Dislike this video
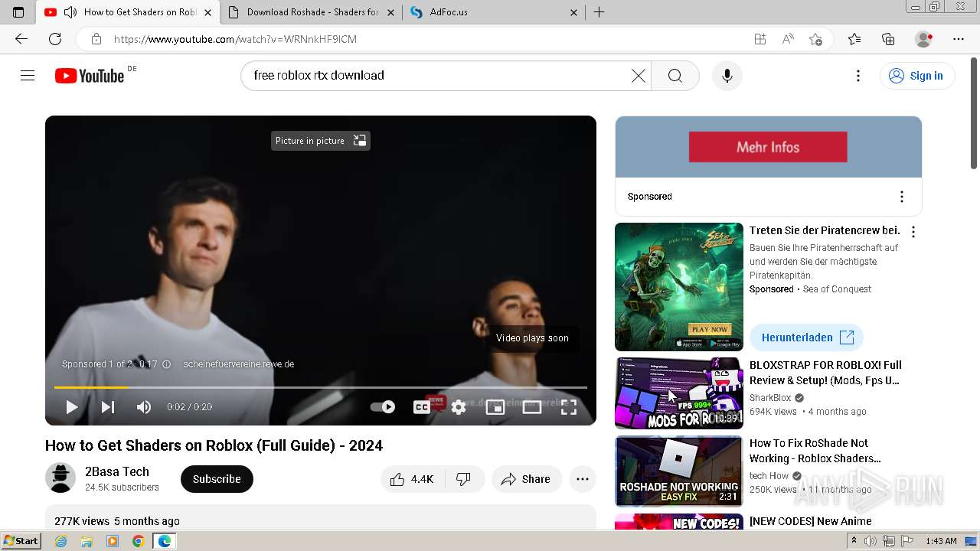 pos(464,479)
